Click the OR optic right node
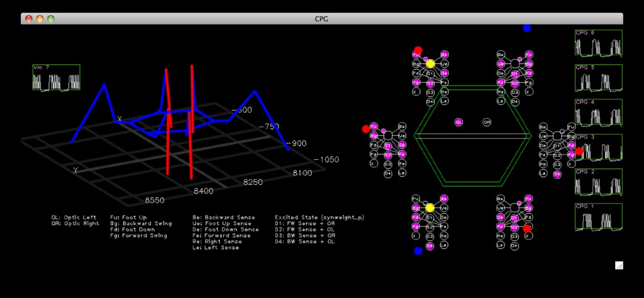Image resolution: width=644 pixels, height=298 pixels. coord(487,122)
